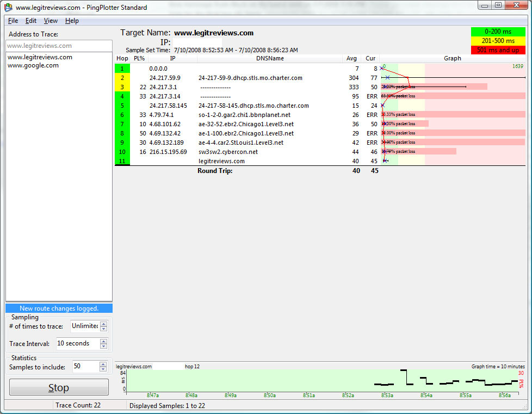Select www.google.com in address list
532x414 pixels.
pos(33,65)
